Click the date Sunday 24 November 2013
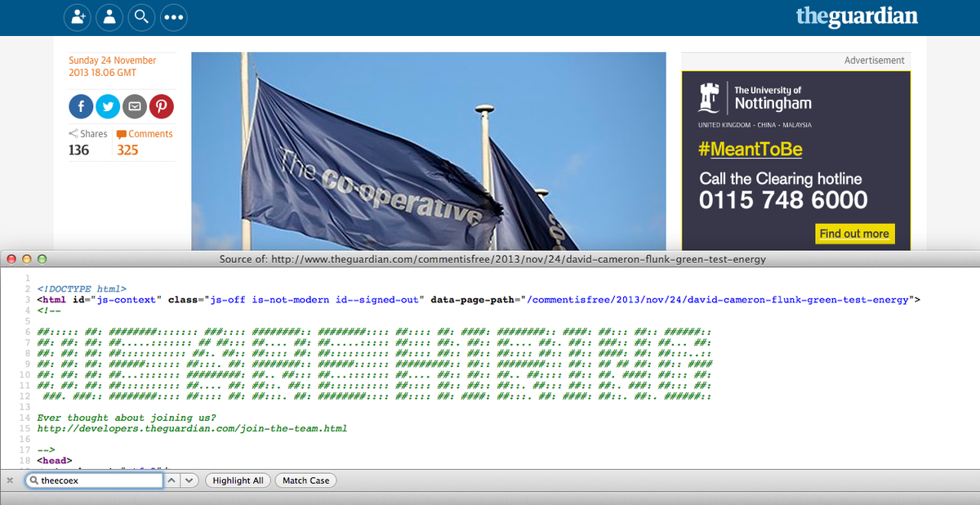980x505 pixels. (113, 66)
